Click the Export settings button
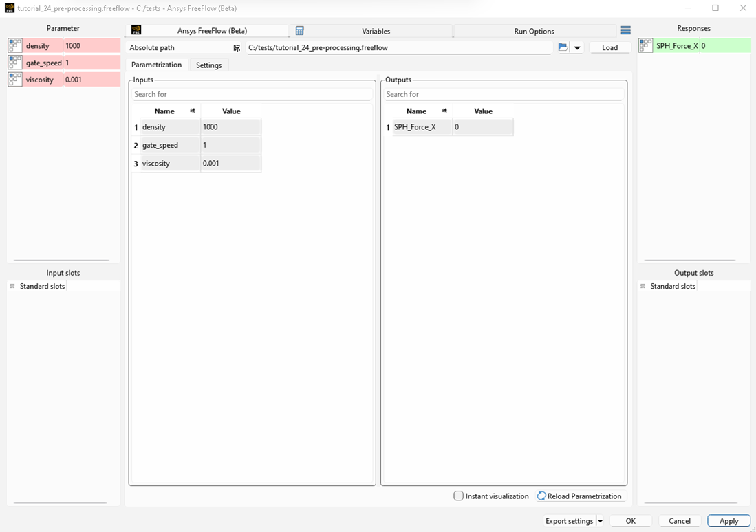The width and height of the screenshot is (756, 532). coord(570,521)
